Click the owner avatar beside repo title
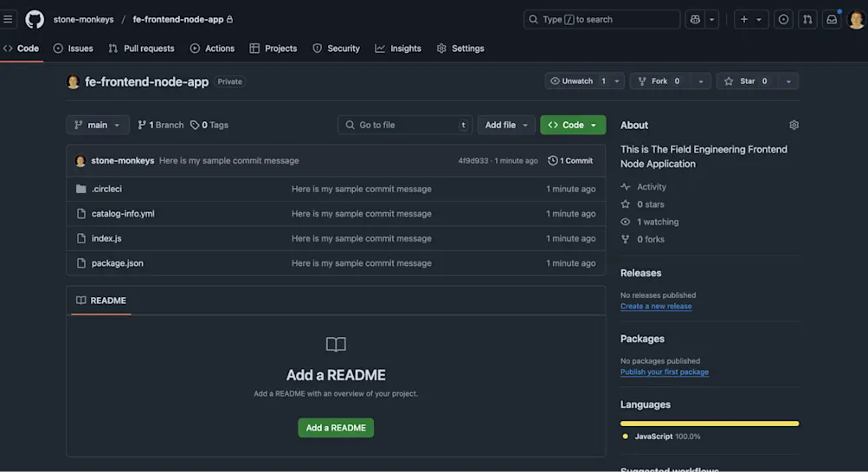 [x=73, y=81]
